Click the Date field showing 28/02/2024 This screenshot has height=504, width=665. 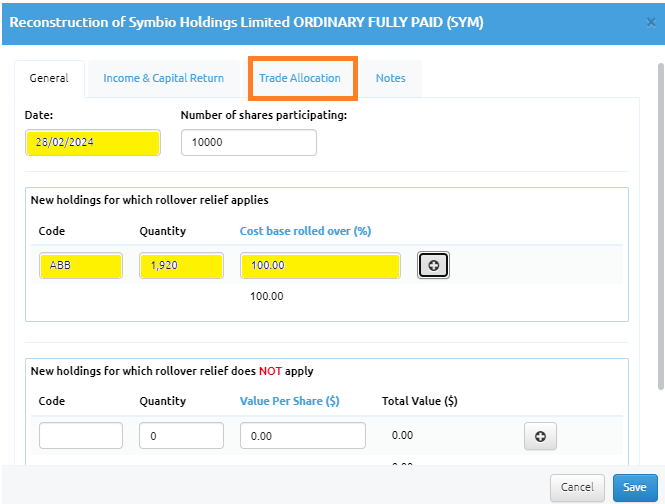pos(92,143)
